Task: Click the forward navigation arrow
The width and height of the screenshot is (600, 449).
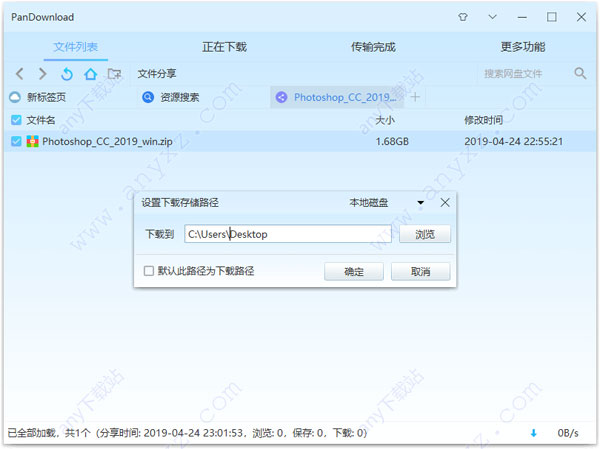Action: click(42, 73)
